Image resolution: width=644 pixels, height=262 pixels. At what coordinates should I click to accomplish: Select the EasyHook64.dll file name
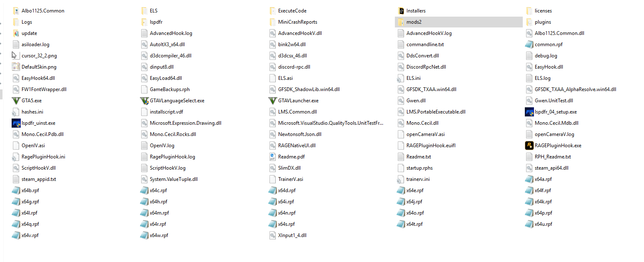tap(38, 78)
